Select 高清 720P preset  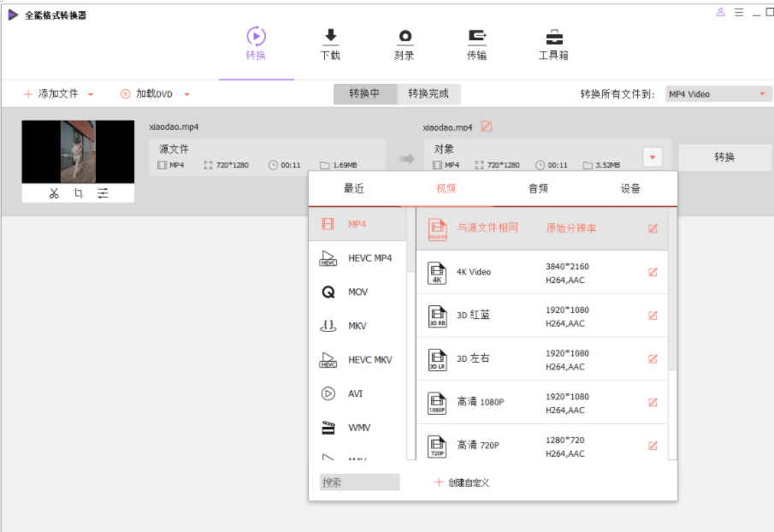coord(542,443)
